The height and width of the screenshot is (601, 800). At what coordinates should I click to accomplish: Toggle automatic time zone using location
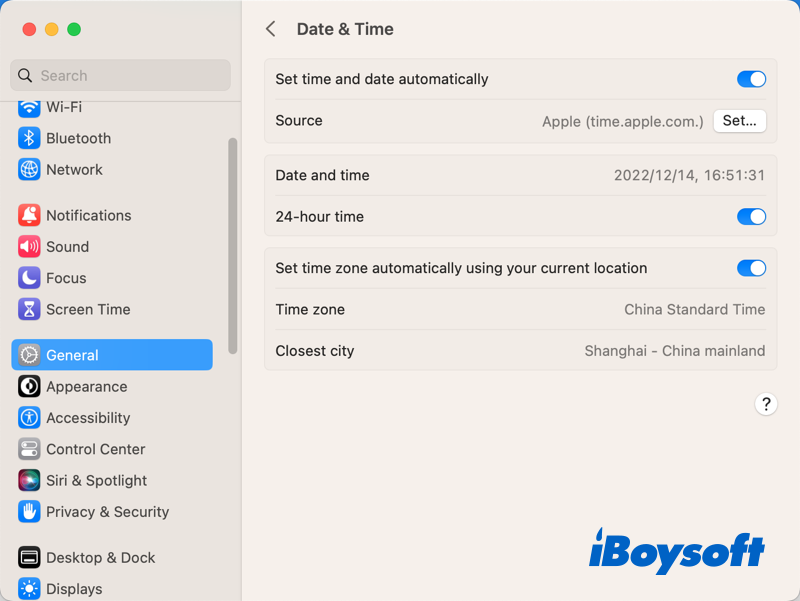tap(751, 268)
